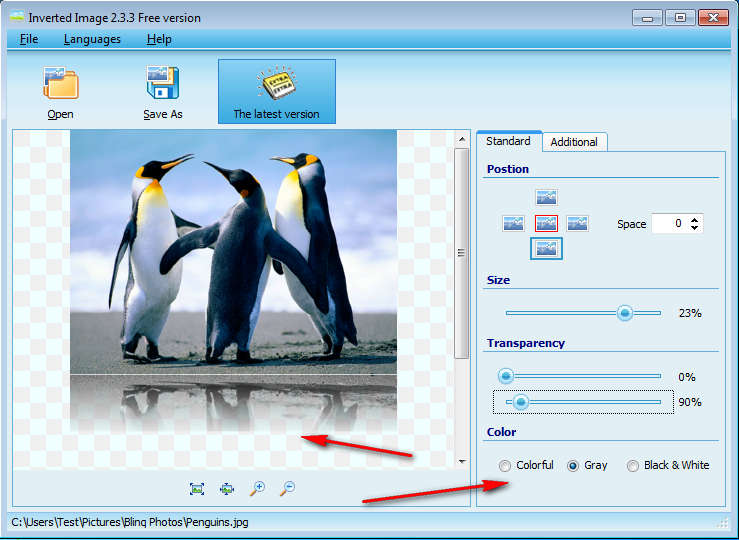
Task: Set reflection position to top
Action: pyautogui.click(x=546, y=197)
